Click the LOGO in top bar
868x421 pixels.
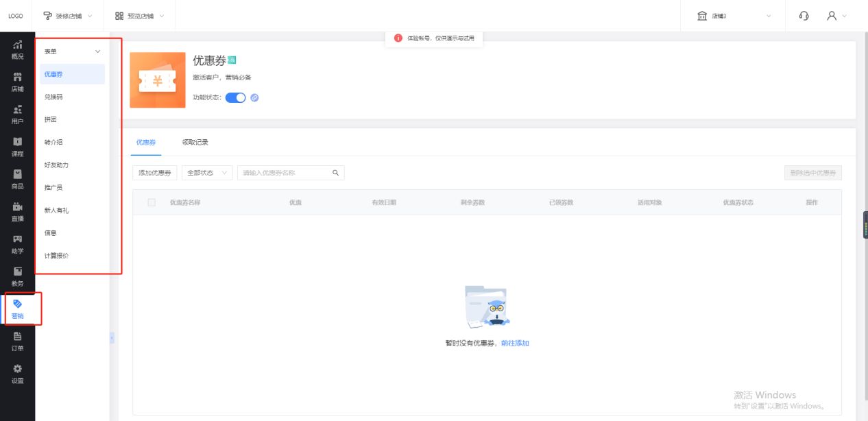[x=15, y=16]
